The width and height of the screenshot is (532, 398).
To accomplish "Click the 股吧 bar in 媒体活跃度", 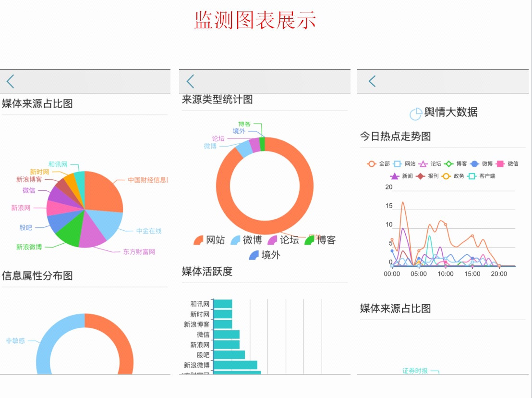I will point(230,355).
